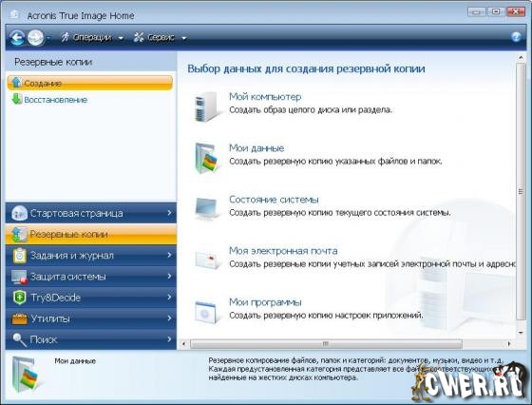Expand the Защита системы chevron
Image resolution: width=532 pixels, height=405 pixels.
tap(170, 276)
